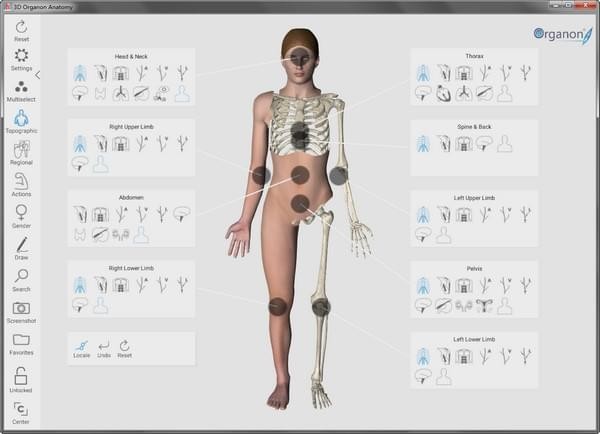Viewport: 600px width, 434px height.
Task: Select the Draw pencil tool
Action: (21, 244)
